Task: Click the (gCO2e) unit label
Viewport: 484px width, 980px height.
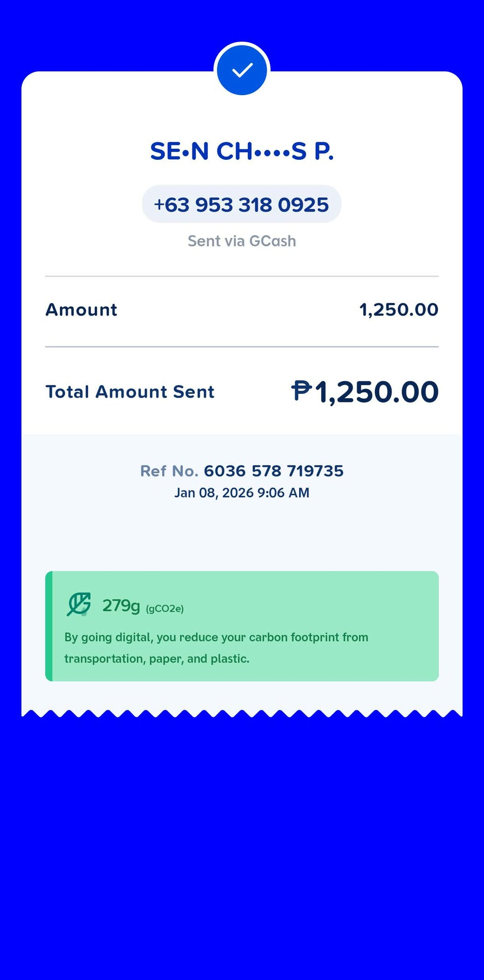Action: pos(165,609)
